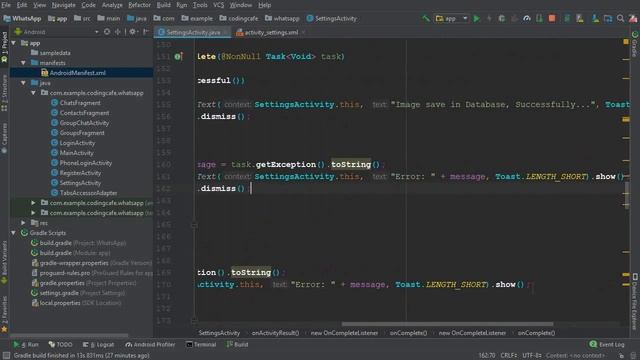Screen dimensions: 640x360
Task: Toggle tool window bars icon bottom-left corner
Action: tap(6, 356)
